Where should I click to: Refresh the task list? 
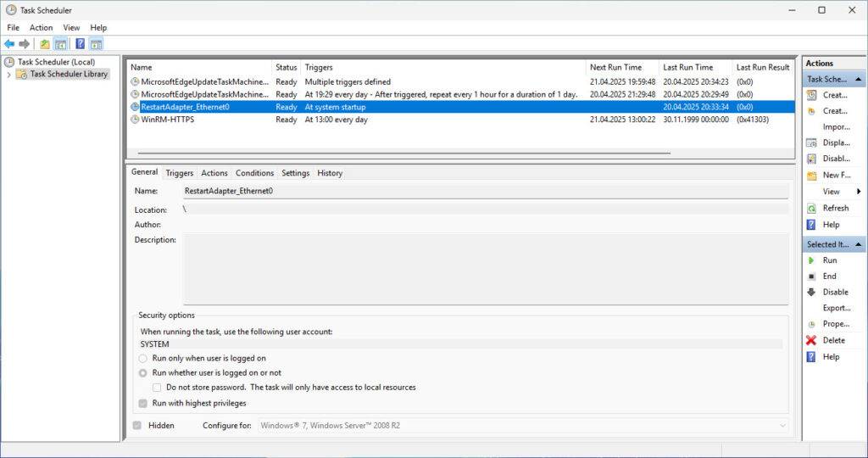click(x=835, y=209)
